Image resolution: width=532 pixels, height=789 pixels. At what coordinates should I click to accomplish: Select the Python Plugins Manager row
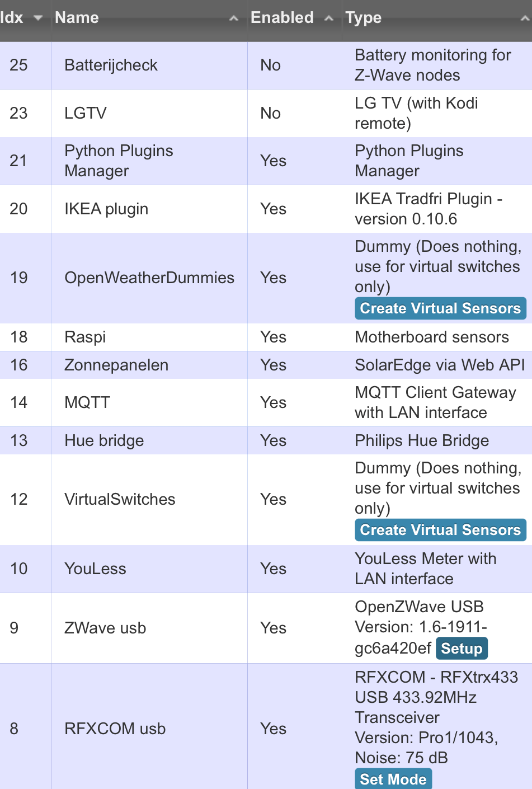coord(266,161)
